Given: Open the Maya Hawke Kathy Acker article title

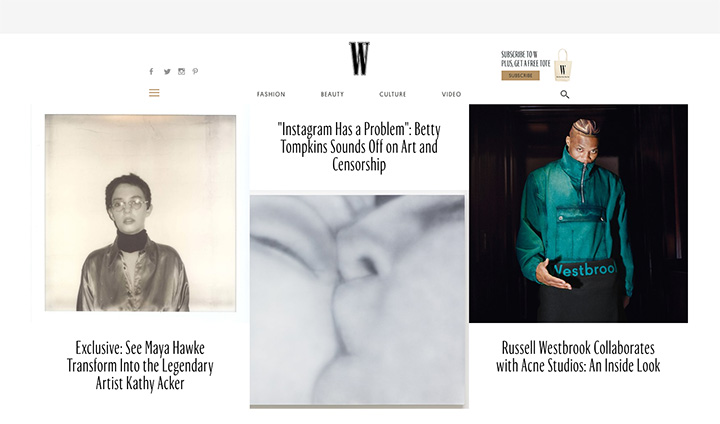Looking at the screenshot, I should pyautogui.click(x=140, y=365).
